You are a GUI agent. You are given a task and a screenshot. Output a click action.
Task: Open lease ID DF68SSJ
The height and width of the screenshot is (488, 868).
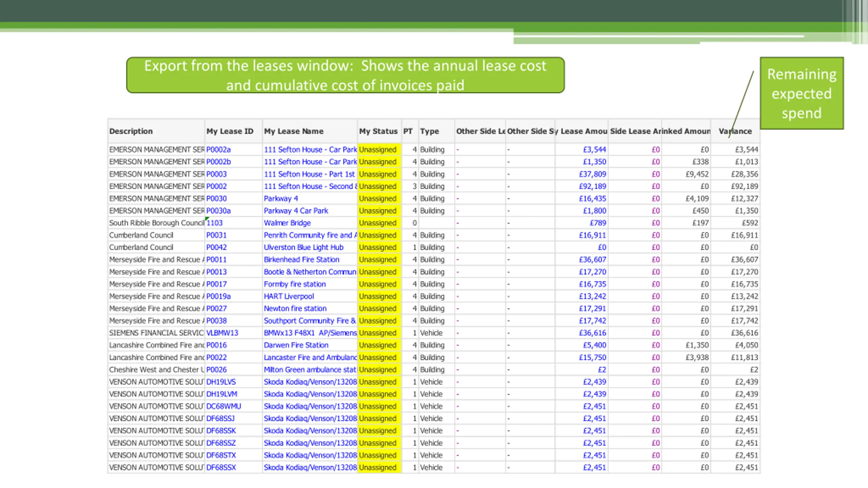click(x=220, y=418)
